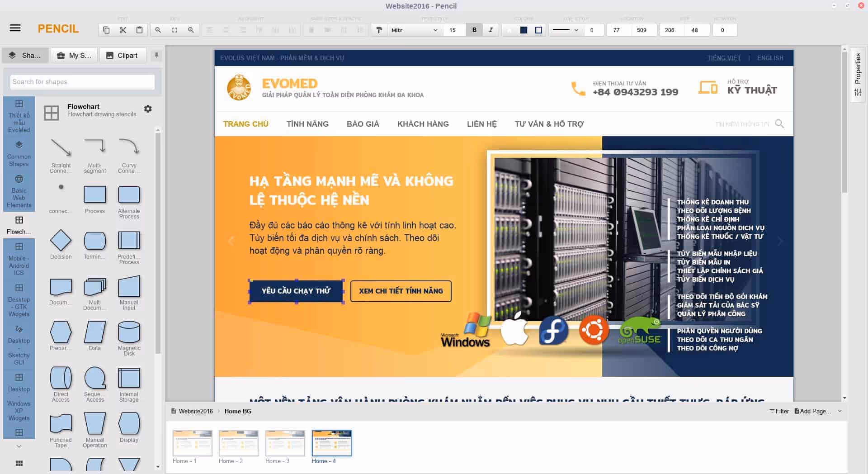Open the collection grid view icon

click(x=19, y=463)
